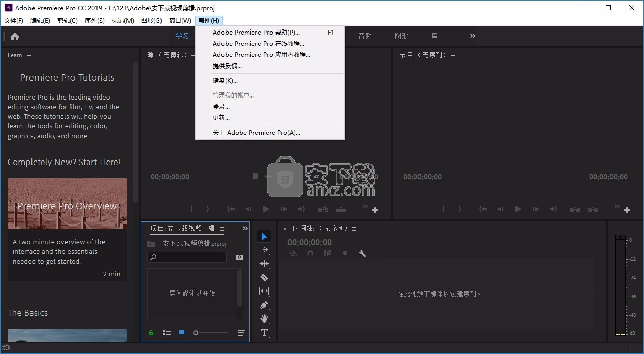Select the Pen tool
The width and height of the screenshot is (644, 354).
264,305
